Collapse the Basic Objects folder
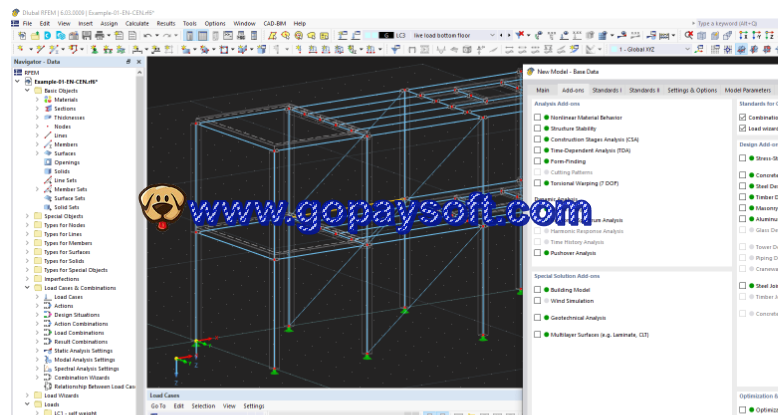778x415 pixels. (27, 90)
